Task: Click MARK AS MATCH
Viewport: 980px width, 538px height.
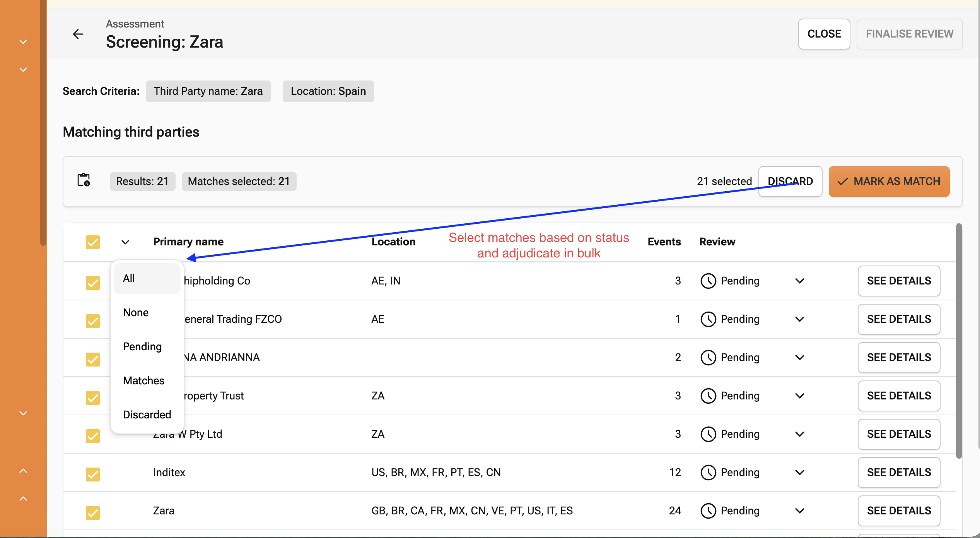Action: [x=889, y=182]
